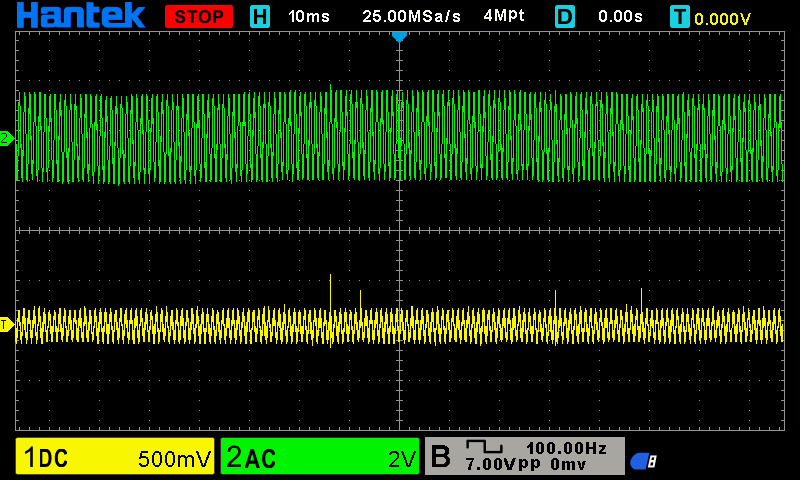The width and height of the screenshot is (800, 480).
Task: Click the Hantek logo
Action: click(x=81, y=15)
